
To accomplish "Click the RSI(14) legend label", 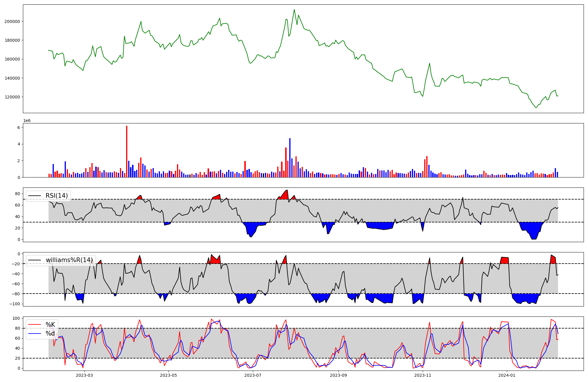I will pos(56,196).
